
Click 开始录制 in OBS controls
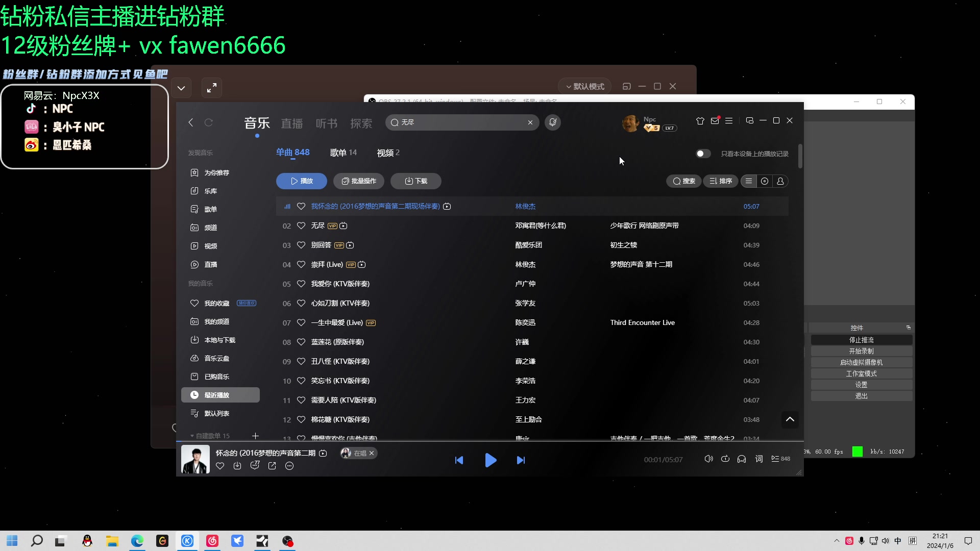[x=862, y=351]
